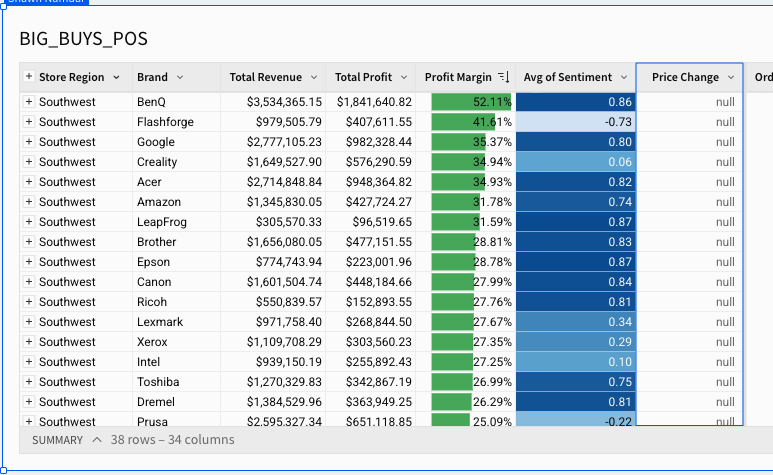The image size is (773, 475).
Task: Expand the Southwest Ricoh row
Action: [x=29, y=302]
